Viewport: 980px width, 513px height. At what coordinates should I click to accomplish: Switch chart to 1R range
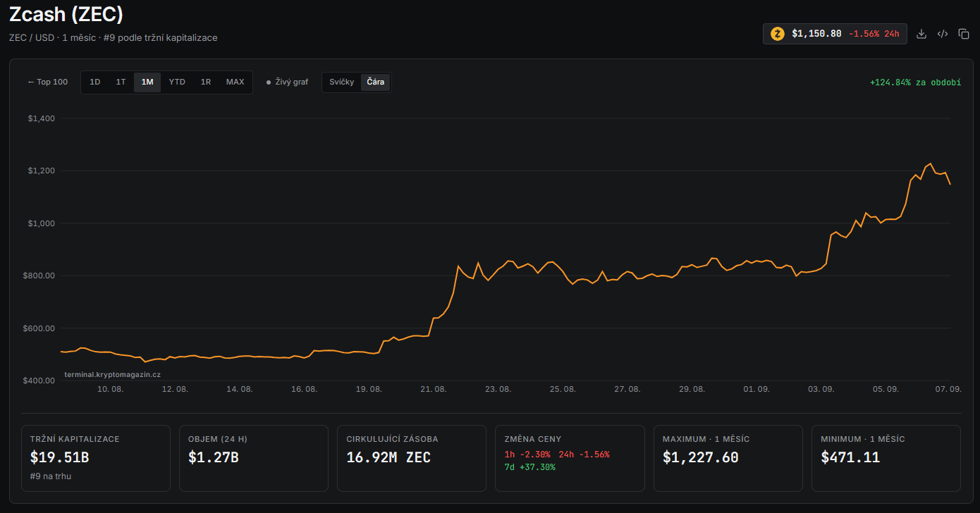point(206,82)
